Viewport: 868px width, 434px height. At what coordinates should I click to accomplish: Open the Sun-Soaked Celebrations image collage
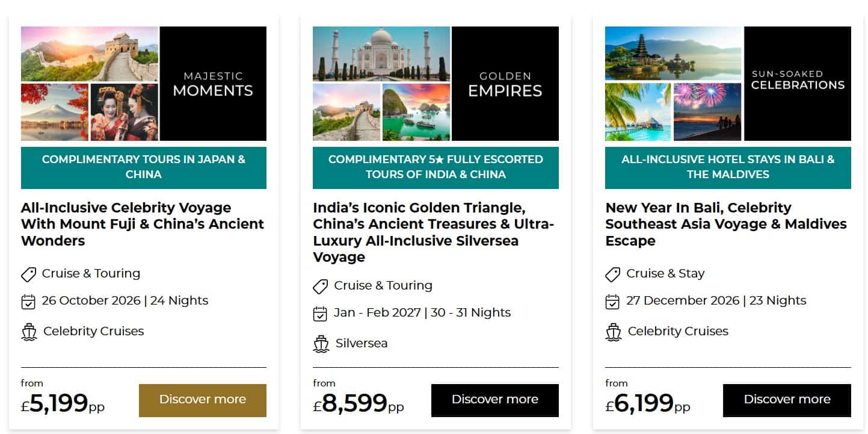[728, 84]
